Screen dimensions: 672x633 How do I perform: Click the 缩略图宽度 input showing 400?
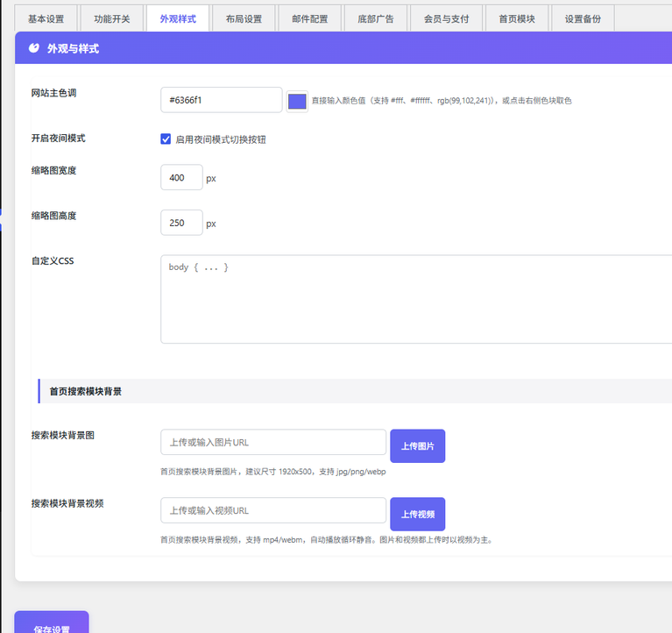(181, 177)
